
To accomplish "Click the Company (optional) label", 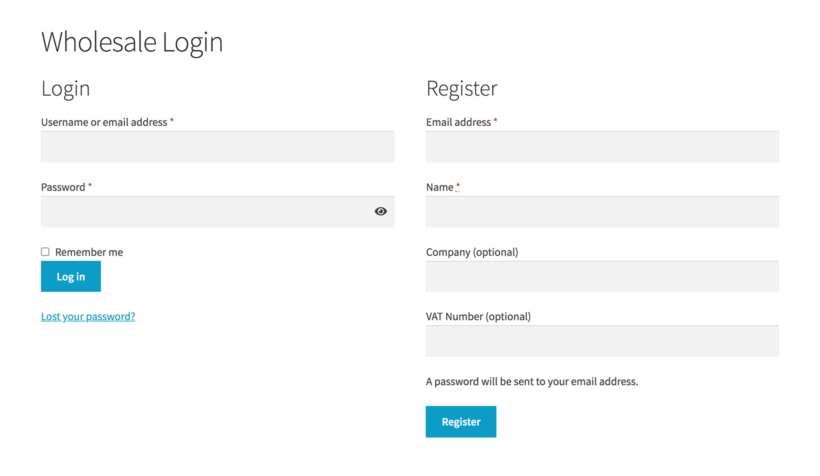I will (472, 252).
